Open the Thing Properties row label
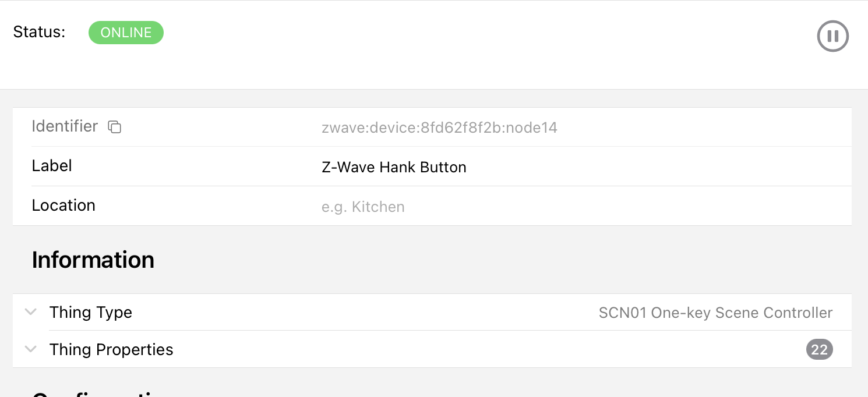The height and width of the screenshot is (397, 868). pyautogui.click(x=111, y=350)
